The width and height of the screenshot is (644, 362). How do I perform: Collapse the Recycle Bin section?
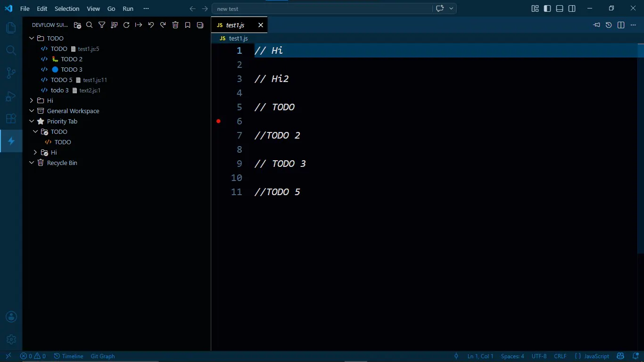point(32,163)
